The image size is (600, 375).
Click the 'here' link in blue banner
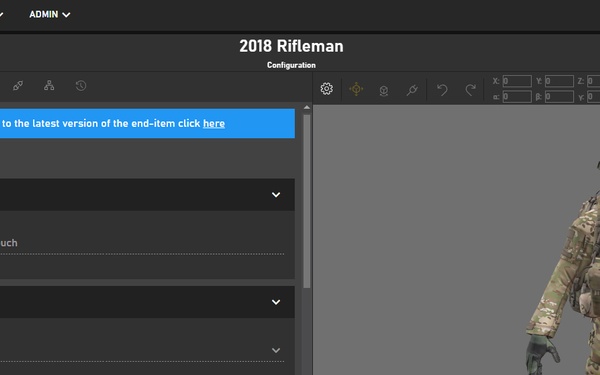tap(214, 124)
